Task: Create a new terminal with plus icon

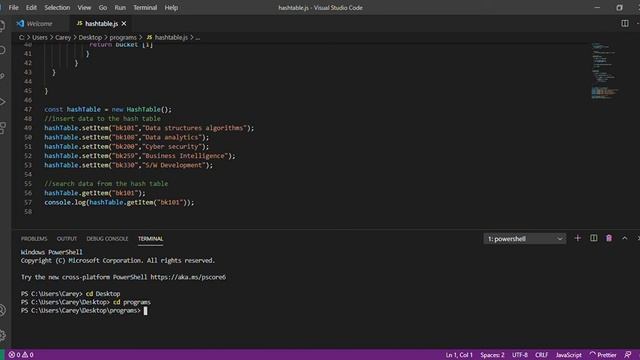Action: coord(577,238)
